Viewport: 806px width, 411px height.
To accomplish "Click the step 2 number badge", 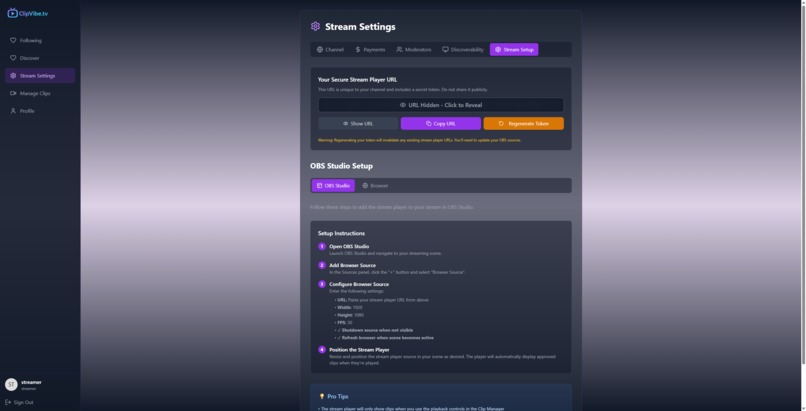I will 322,265.
